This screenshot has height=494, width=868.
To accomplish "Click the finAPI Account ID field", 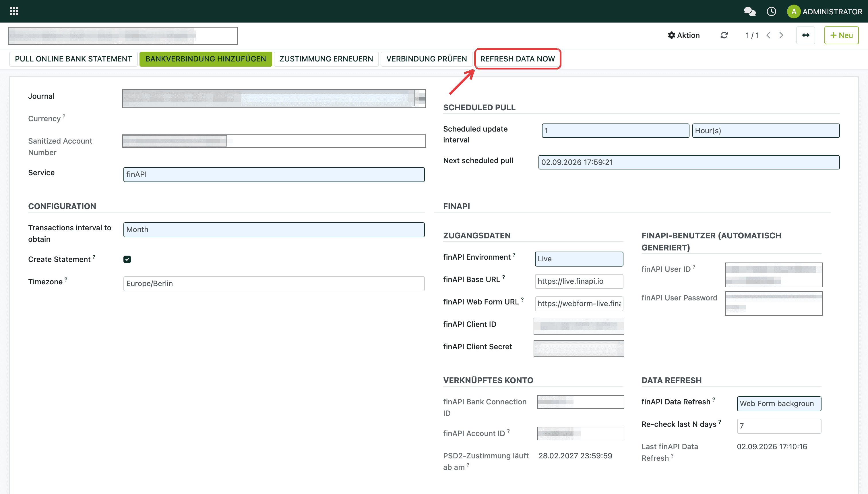I will point(580,434).
